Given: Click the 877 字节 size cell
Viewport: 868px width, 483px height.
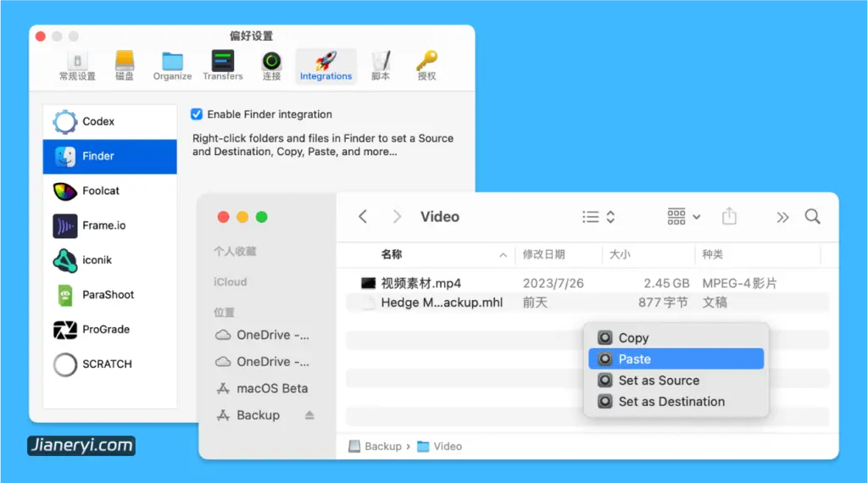Looking at the screenshot, I should pyautogui.click(x=663, y=303).
